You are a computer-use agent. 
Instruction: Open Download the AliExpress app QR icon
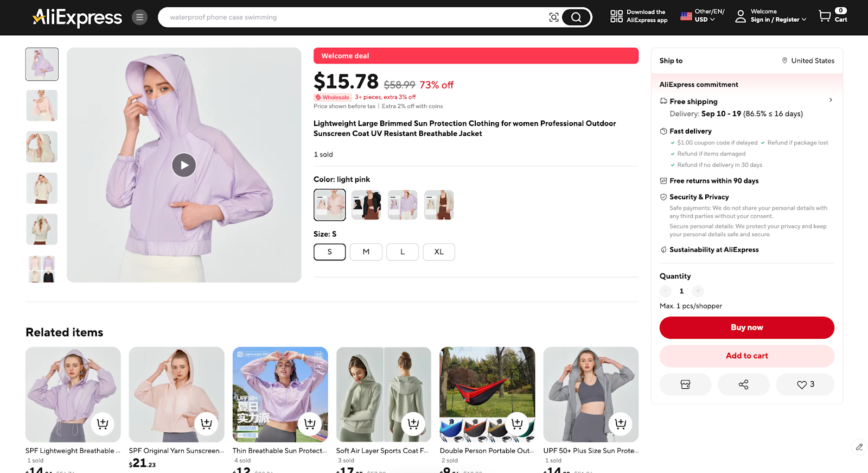616,16
